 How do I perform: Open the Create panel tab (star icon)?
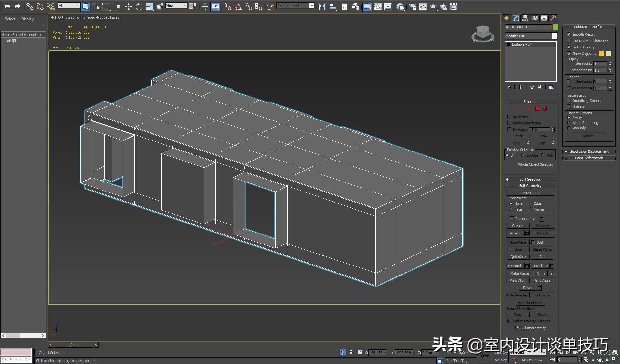pos(506,18)
